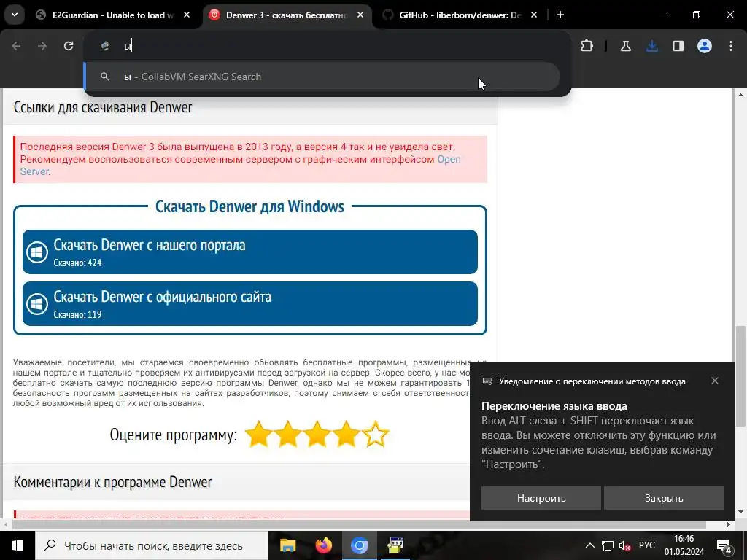Click the Chromium taskbar icon
747x560 pixels.
[x=359, y=545]
